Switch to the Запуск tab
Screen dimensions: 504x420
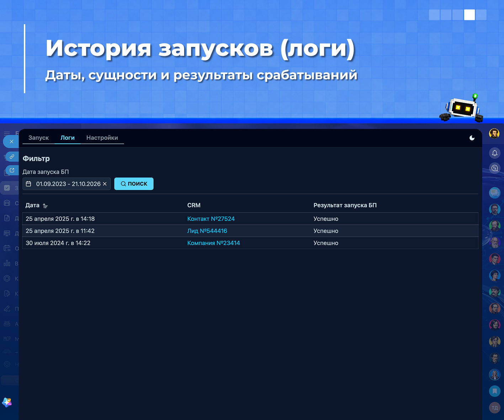[x=38, y=138]
